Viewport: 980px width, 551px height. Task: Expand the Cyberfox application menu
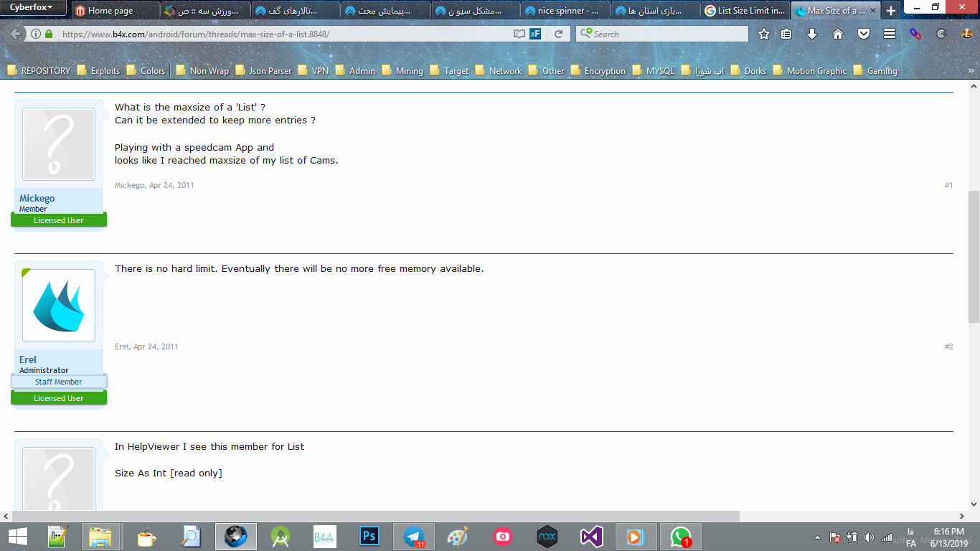32,8
